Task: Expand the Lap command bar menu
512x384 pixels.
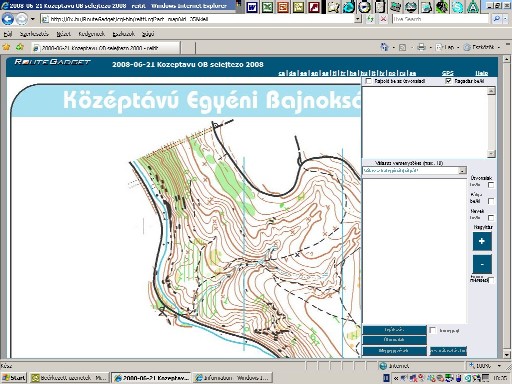Action: (447, 47)
